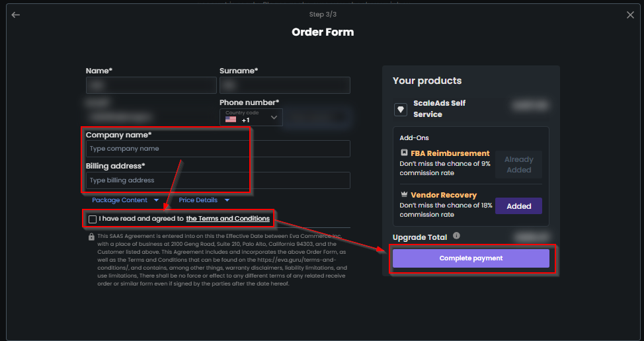644x341 pixels.
Task: Focus the Company name input field
Action: click(x=218, y=149)
